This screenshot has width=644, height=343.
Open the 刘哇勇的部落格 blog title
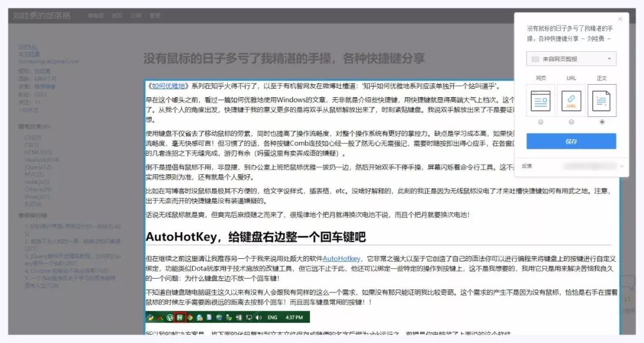pos(42,16)
